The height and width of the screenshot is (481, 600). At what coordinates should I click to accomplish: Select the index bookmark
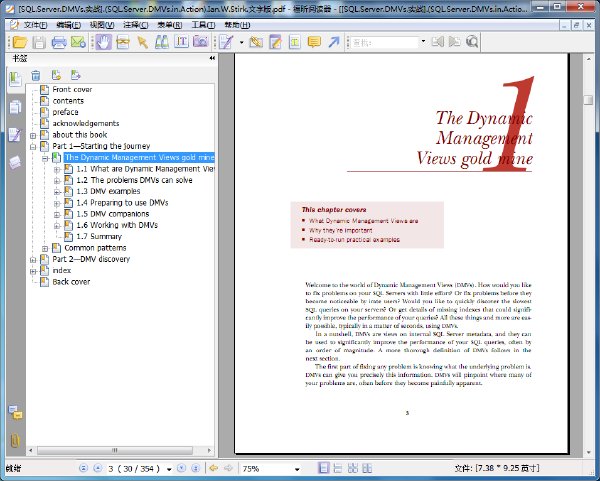(62, 271)
